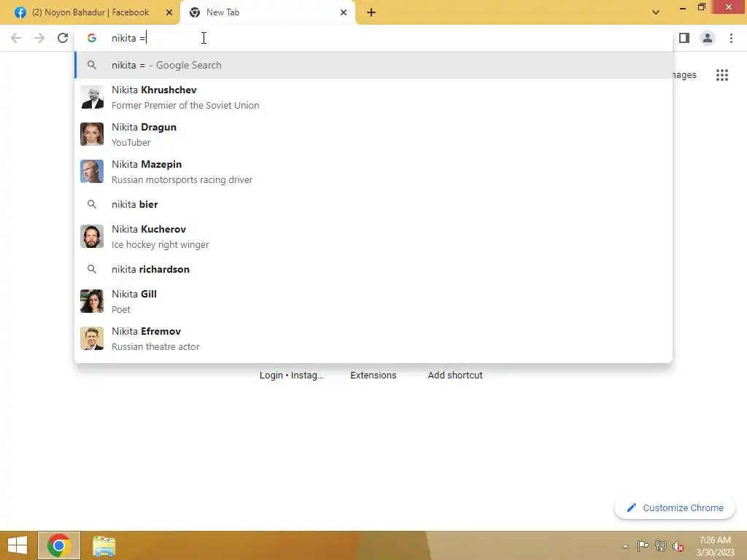Click the muted volume tray icon

tap(678, 546)
